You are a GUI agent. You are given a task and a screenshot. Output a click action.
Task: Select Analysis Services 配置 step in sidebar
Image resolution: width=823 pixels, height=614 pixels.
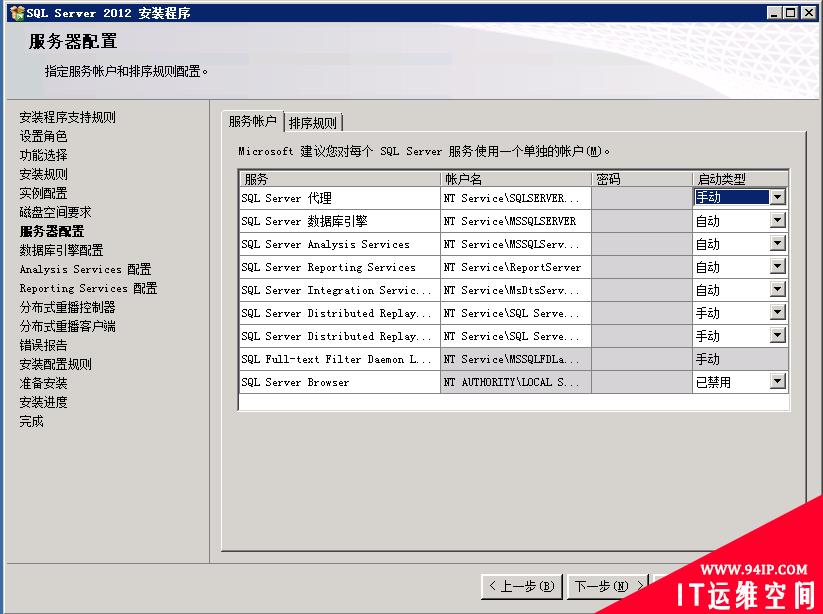[85, 269]
